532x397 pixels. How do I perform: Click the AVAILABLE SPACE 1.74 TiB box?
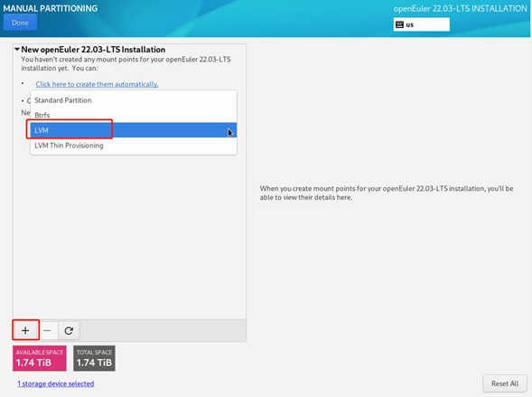point(40,358)
